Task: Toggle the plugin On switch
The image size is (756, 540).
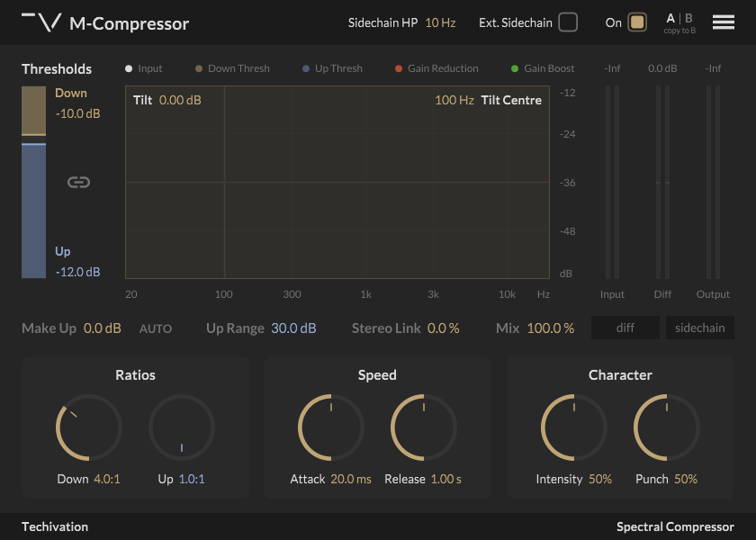Action: [x=637, y=22]
